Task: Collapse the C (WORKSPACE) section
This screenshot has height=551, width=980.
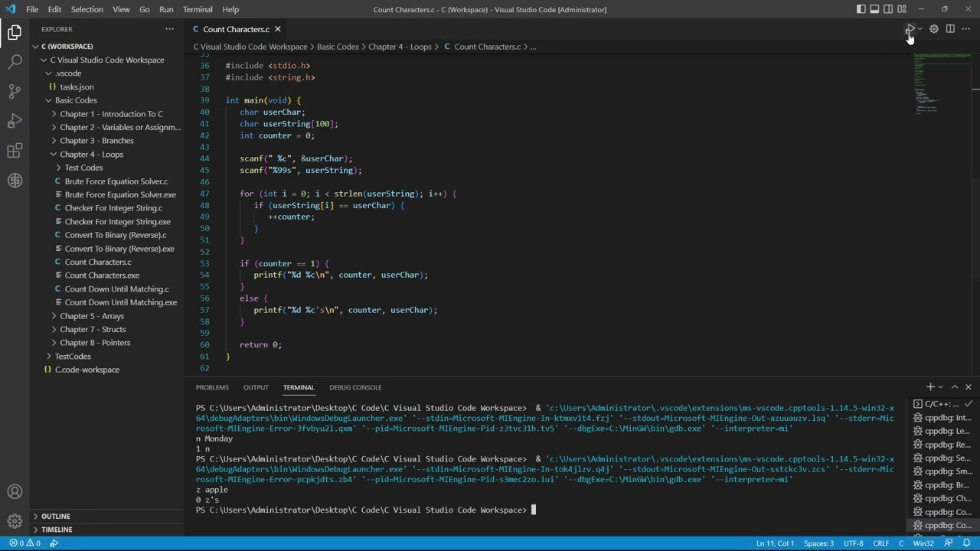Action: tap(107, 47)
